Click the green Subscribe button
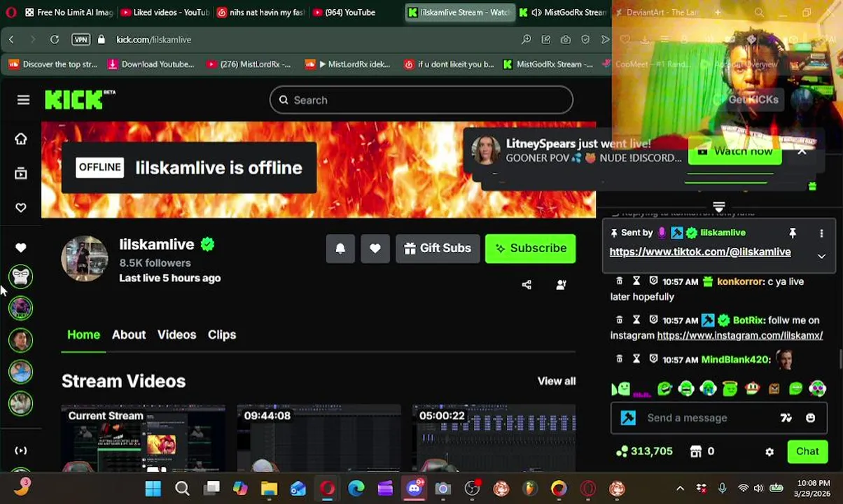This screenshot has width=843, height=504. 530,248
